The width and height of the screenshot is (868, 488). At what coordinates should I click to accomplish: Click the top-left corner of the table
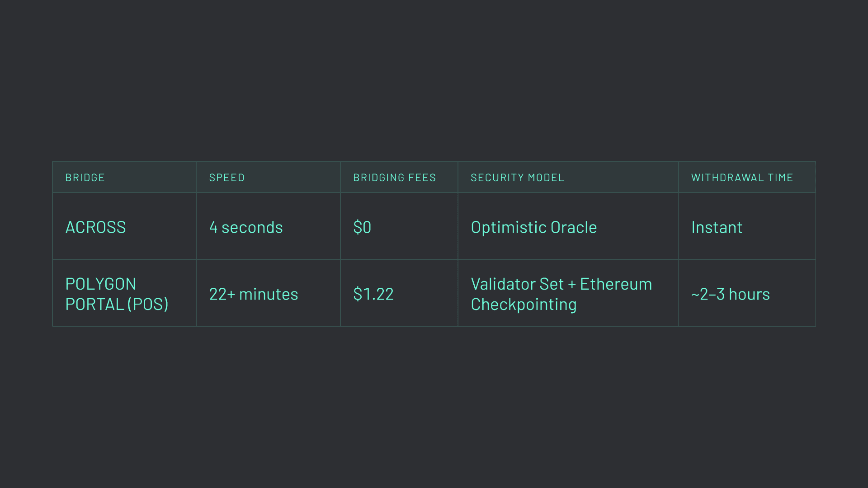point(53,162)
